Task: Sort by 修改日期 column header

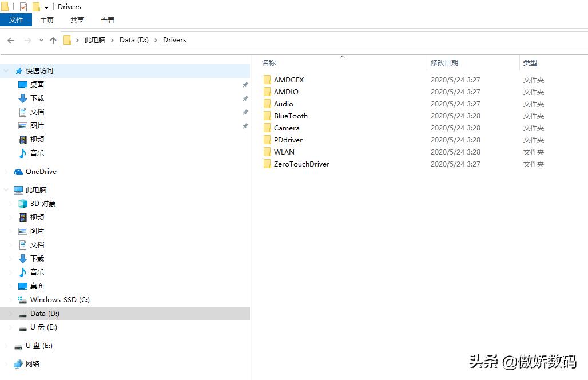Action: 444,62
